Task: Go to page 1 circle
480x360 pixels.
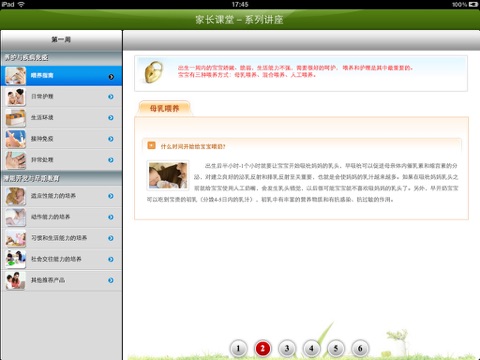Action: coord(238,349)
